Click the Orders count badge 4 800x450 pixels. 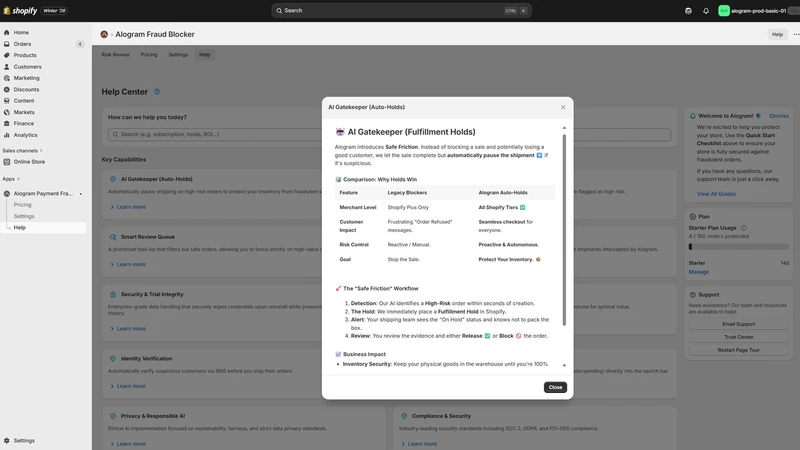[80, 44]
